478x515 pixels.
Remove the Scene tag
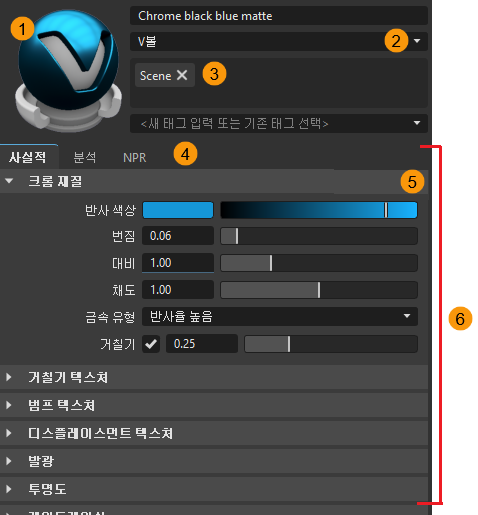pyautogui.click(x=182, y=75)
